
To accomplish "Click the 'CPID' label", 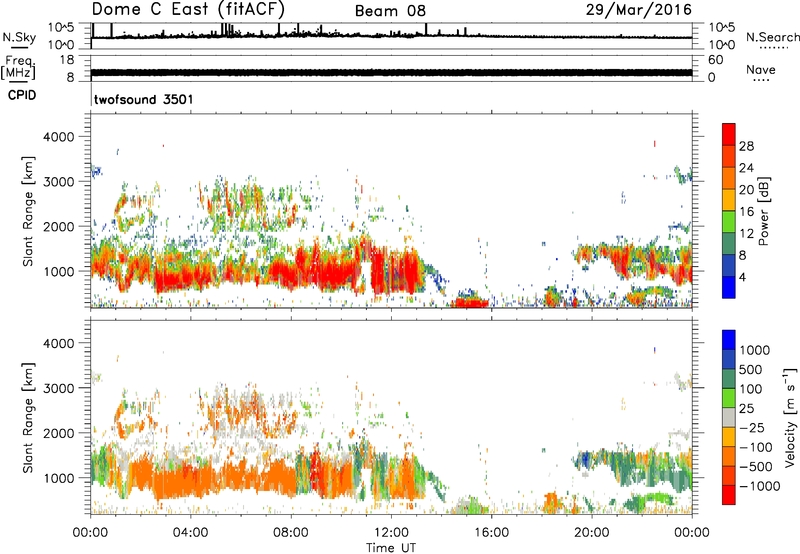I will pyautogui.click(x=22, y=95).
